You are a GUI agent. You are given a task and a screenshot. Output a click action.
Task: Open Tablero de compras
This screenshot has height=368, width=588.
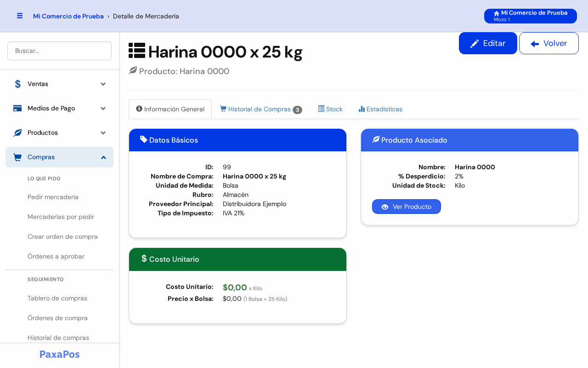(x=57, y=298)
